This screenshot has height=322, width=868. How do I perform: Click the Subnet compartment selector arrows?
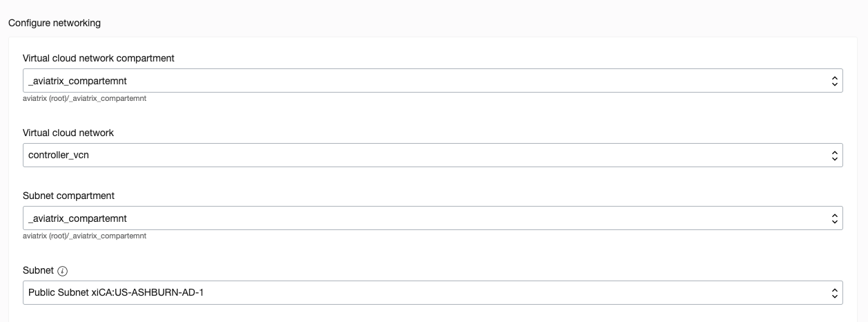tap(834, 218)
